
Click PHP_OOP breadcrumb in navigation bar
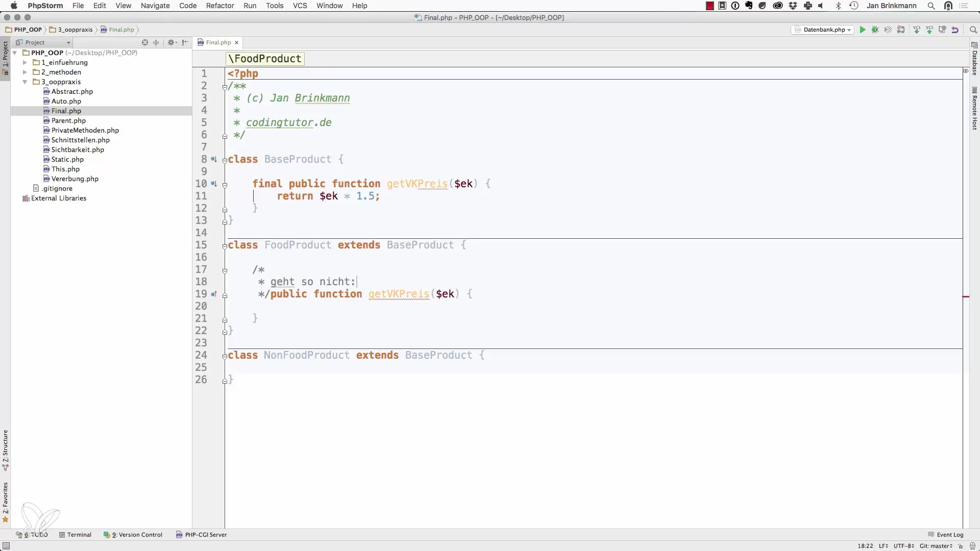click(23, 30)
